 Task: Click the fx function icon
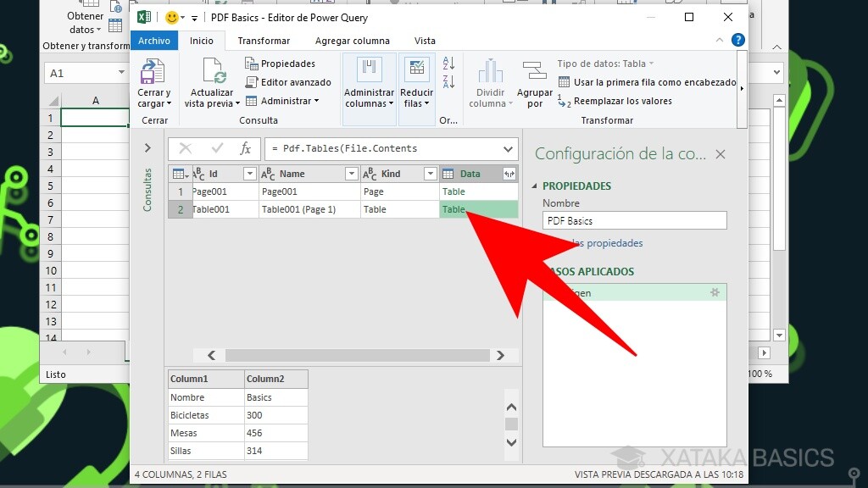(245, 147)
